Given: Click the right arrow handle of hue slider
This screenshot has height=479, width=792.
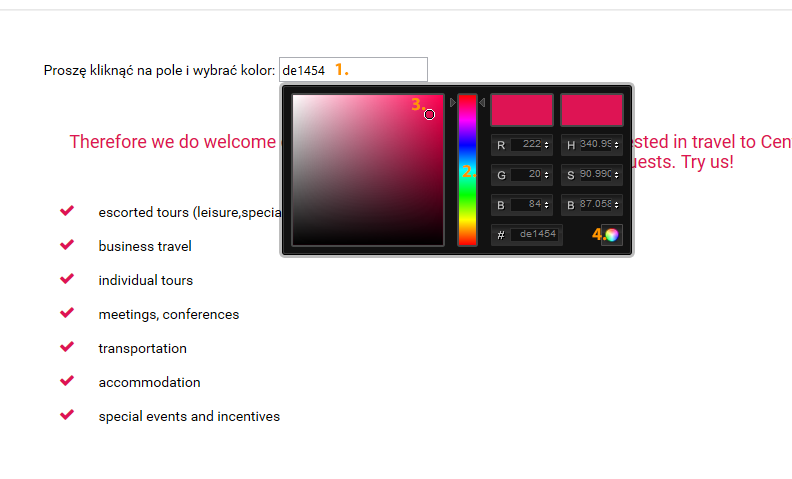Looking at the screenshot, I should tap(482, 103).
